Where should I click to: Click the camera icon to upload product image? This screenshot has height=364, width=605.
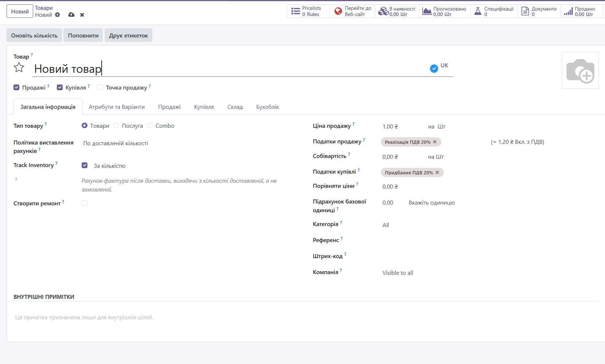(x=580, y=71)
